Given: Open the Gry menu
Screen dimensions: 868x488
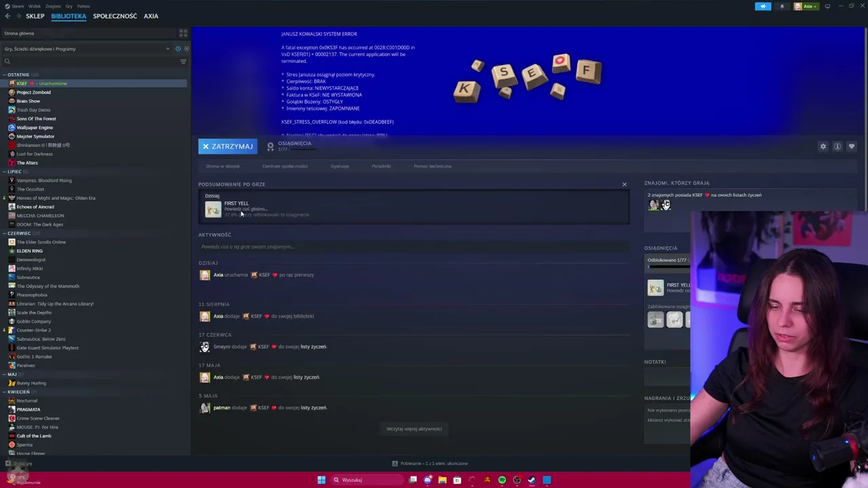Looking at the screenshot, I should [x=69, y=6].
